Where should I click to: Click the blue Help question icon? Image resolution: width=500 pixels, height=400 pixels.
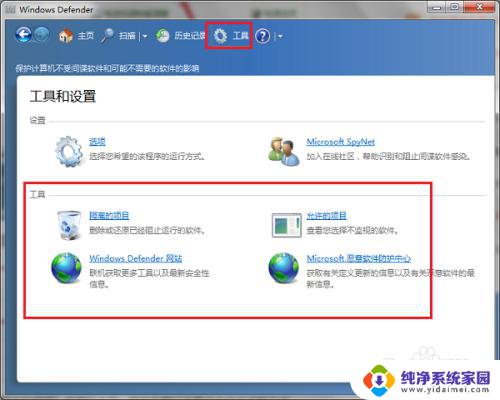tap(262, 36)
